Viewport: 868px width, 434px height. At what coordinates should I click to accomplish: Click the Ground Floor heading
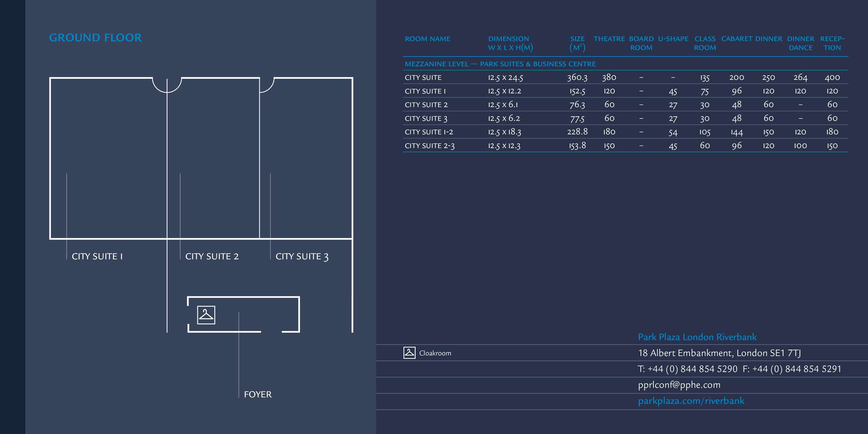95,37
